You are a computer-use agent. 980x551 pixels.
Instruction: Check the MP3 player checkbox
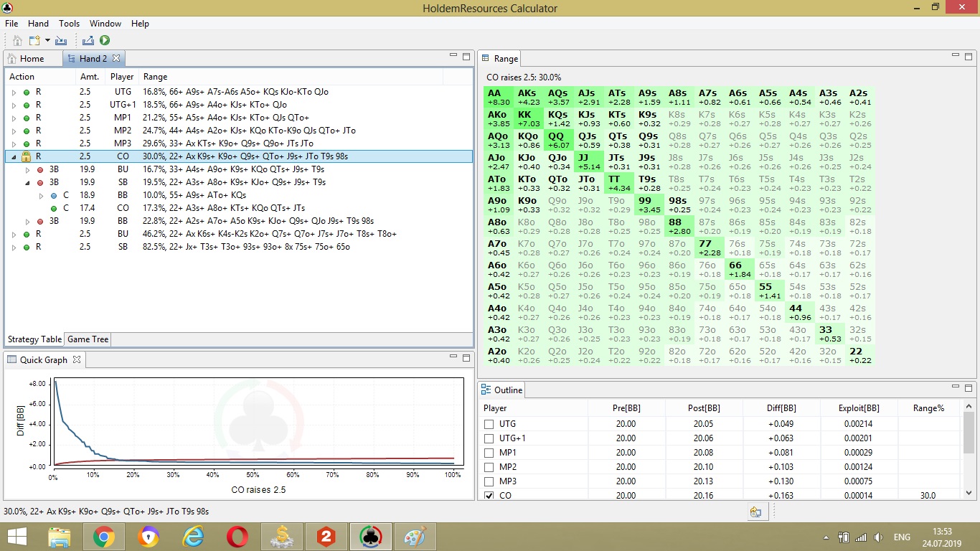point(489,481)
